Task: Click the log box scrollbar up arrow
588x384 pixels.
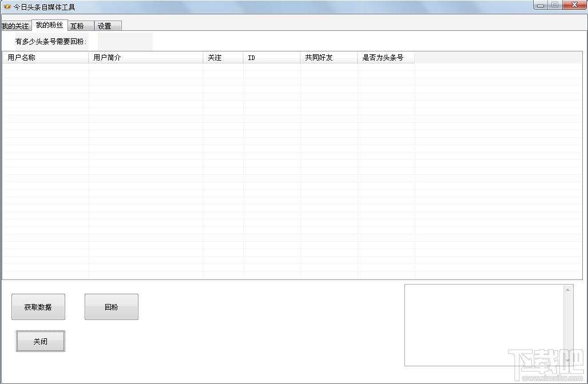Action: pos(568,290)
